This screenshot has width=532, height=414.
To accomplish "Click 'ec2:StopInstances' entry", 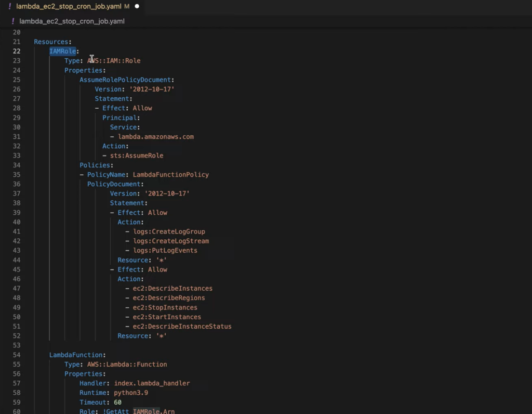I will pyautogui.click(x=165, y=308).
